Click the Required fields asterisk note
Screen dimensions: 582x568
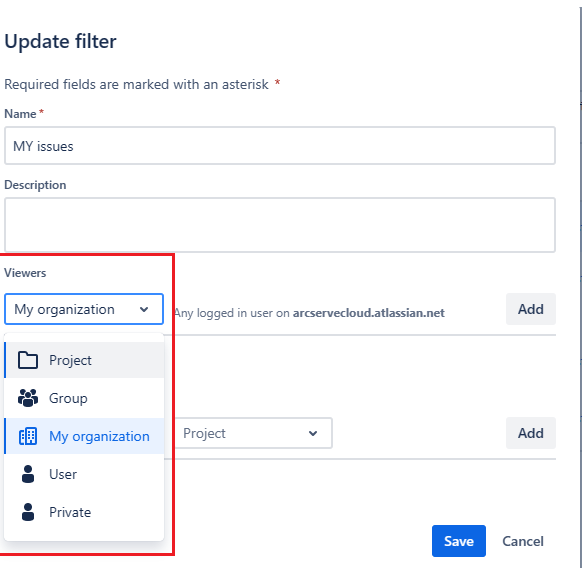[x=142, y=84]
